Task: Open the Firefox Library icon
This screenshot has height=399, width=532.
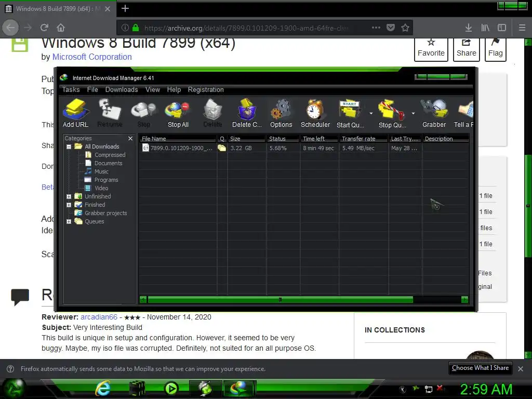Action: (485, 28)
